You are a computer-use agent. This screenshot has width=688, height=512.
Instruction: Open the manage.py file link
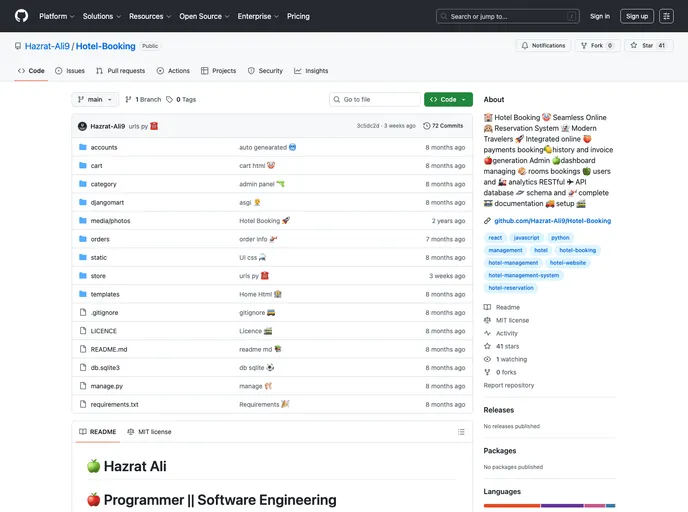[107, 386]
